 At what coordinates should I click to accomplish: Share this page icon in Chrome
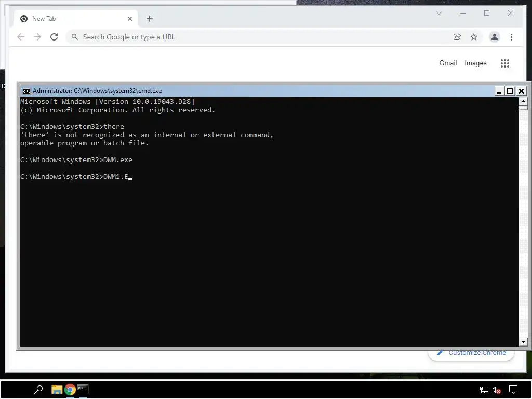tap(457, 37)
